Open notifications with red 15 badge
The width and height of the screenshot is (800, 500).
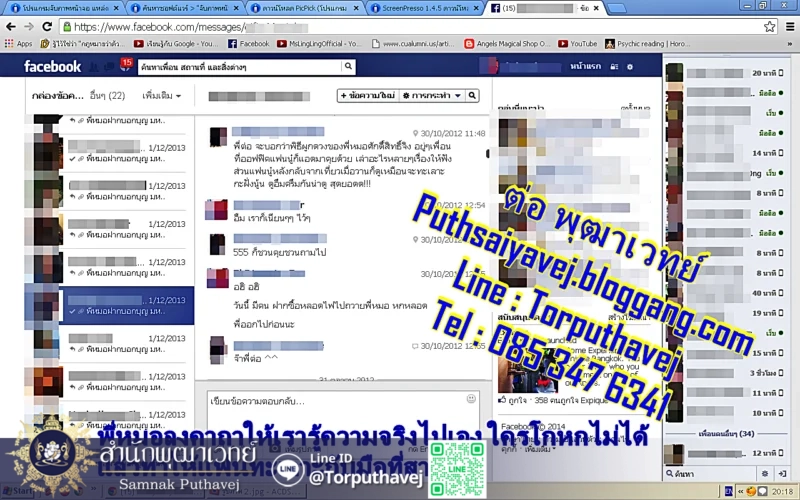click(125, 66)
